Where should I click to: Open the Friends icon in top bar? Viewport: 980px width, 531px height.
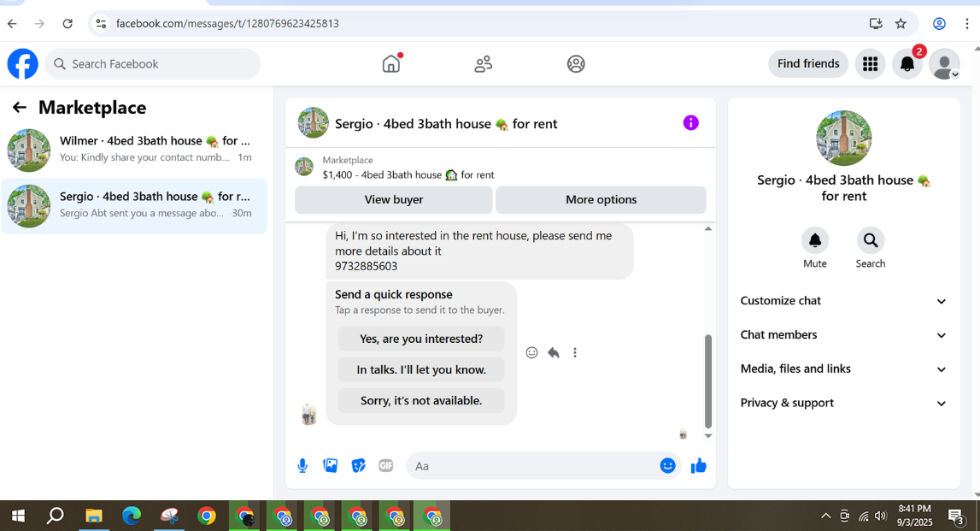[x=483, y=63]
